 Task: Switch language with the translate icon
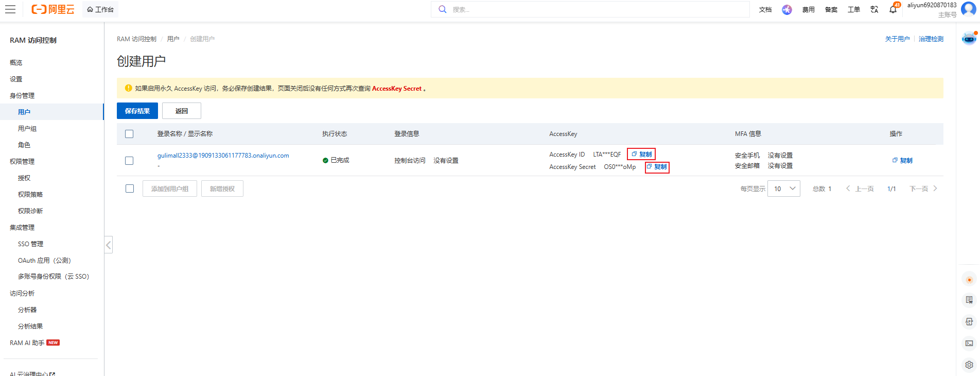(x=874, y=9)
